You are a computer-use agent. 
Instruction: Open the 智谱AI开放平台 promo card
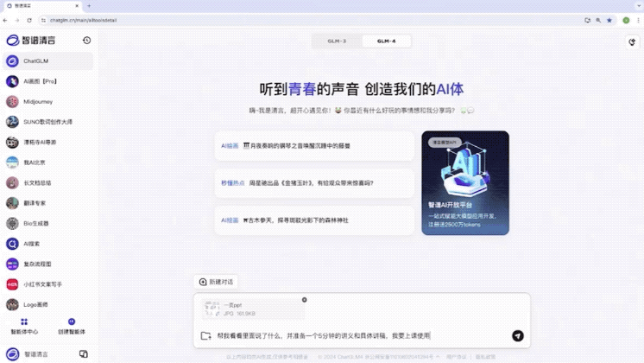coord(465,182)
